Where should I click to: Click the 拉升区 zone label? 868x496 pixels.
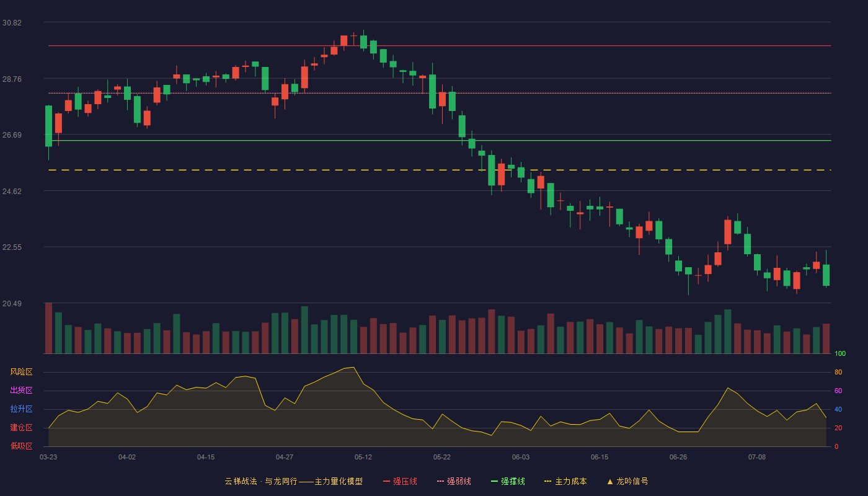tap(21, 409)
